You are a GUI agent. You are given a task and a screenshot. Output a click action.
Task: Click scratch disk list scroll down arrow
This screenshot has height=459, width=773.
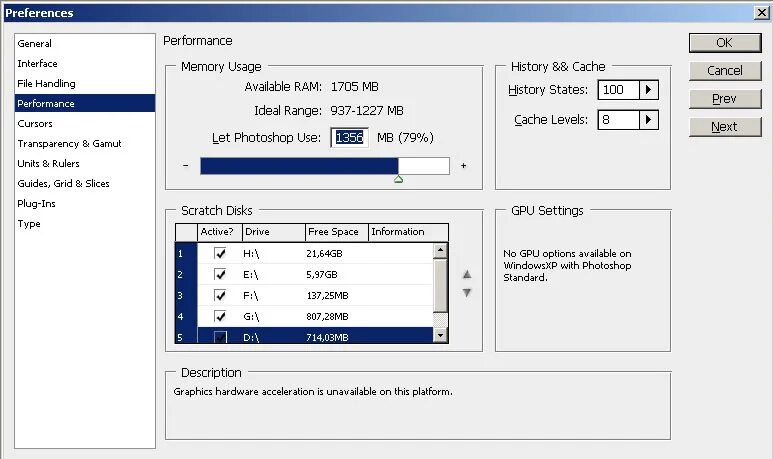click(x=440, y=336)
